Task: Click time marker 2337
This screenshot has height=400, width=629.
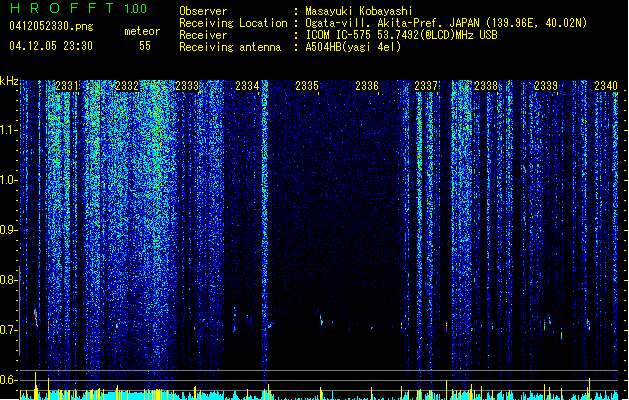Action: (426, 86)
